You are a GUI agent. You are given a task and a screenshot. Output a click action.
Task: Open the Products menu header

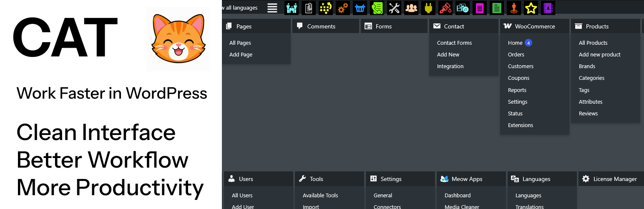(x=606, y=26)
